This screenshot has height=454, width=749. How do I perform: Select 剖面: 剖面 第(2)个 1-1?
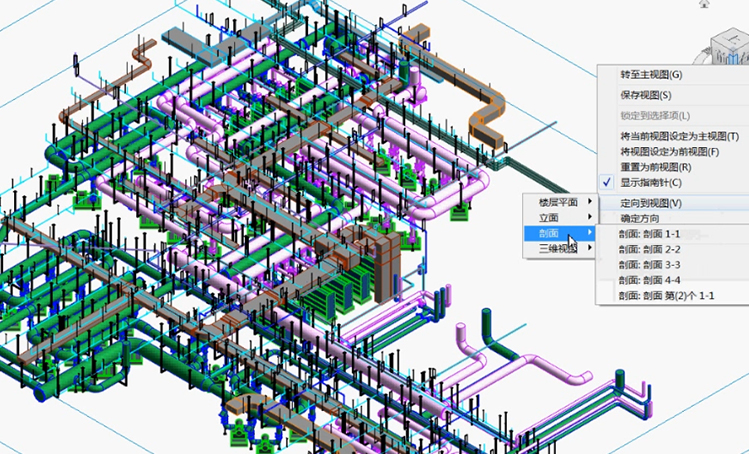pyautogui.click(x=666, y=296)
